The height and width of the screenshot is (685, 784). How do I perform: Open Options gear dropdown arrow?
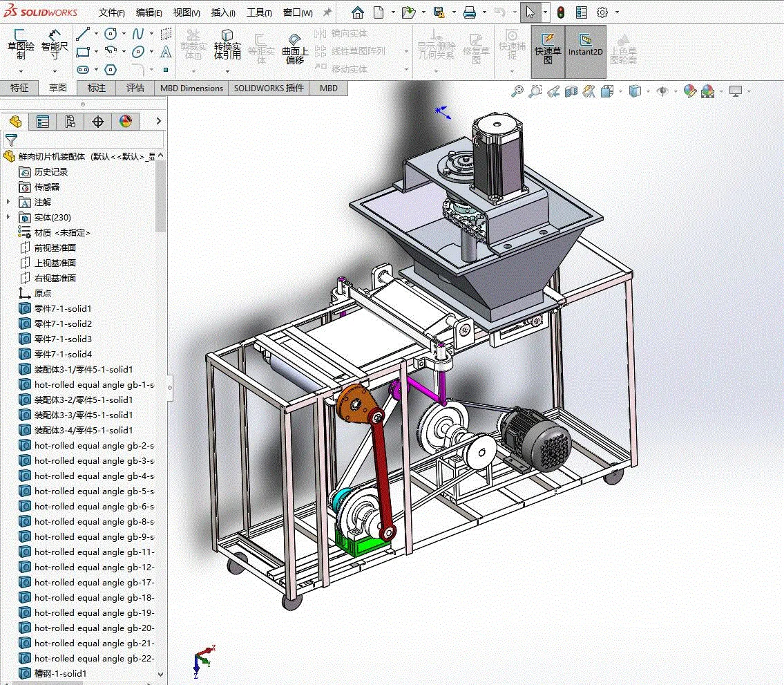[x=617, y=12]
